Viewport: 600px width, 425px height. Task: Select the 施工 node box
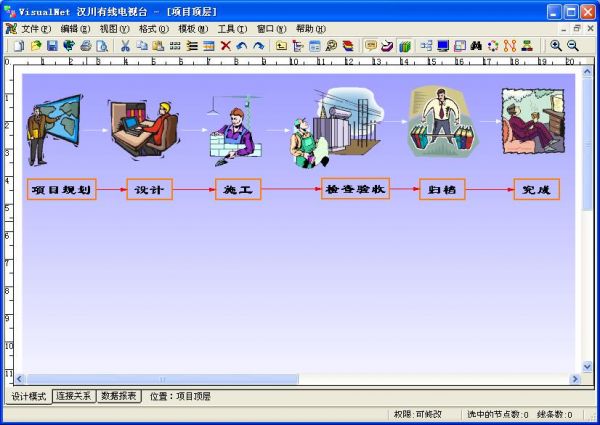coord(238,189)
